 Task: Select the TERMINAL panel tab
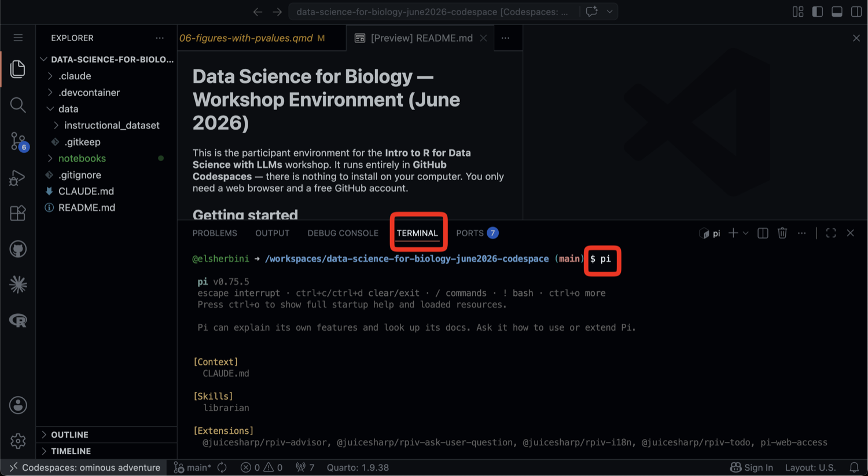click(417, 233)
